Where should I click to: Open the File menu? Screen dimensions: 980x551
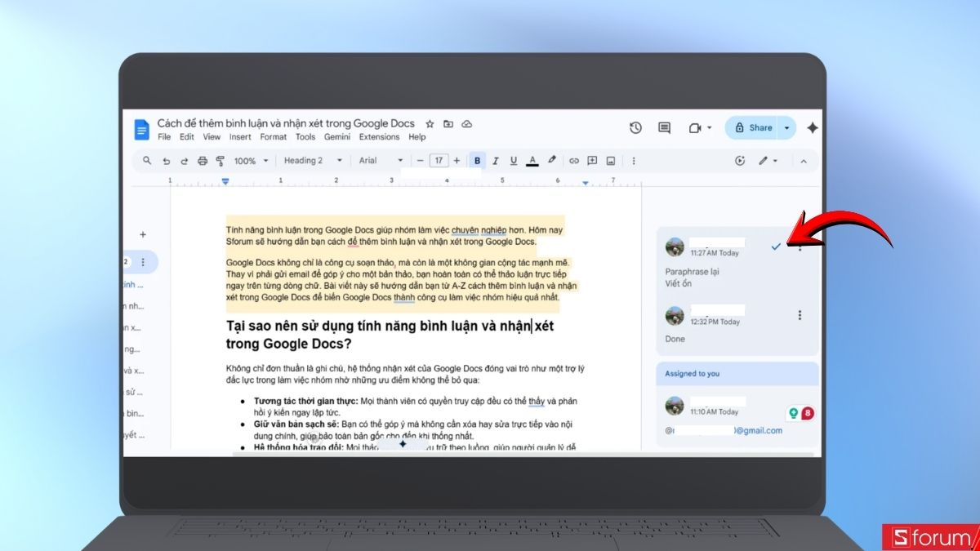tap(164, 137)
